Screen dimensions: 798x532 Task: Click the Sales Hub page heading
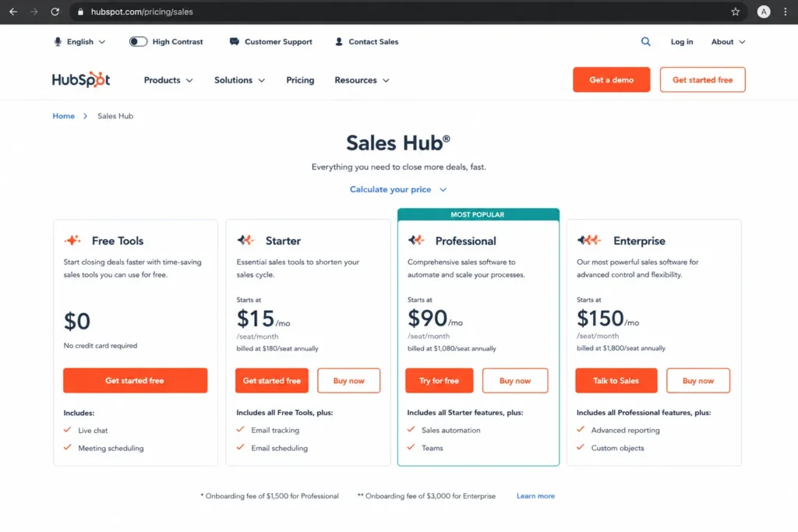398,143
